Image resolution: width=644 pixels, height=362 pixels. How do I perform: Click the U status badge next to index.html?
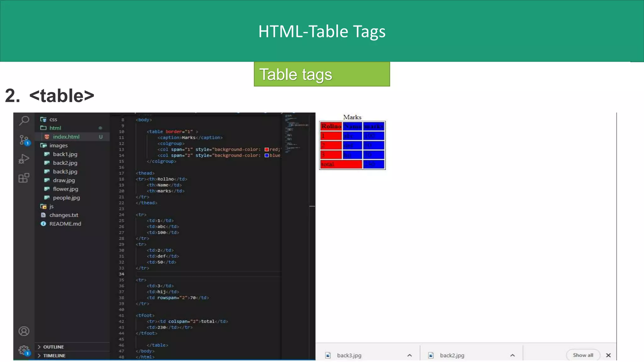pyautogui.click(x=101, y=137)
